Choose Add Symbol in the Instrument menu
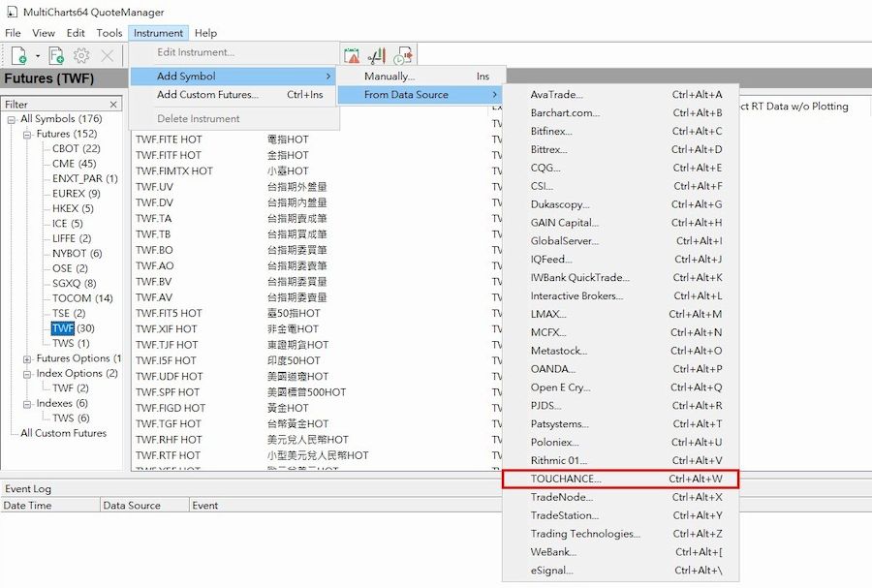This screenshot has width=872, height=588. point(233,77)
